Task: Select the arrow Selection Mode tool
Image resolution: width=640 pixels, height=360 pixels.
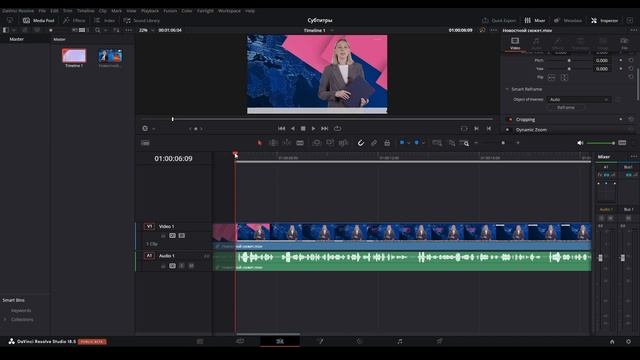Action: [260, 143]
